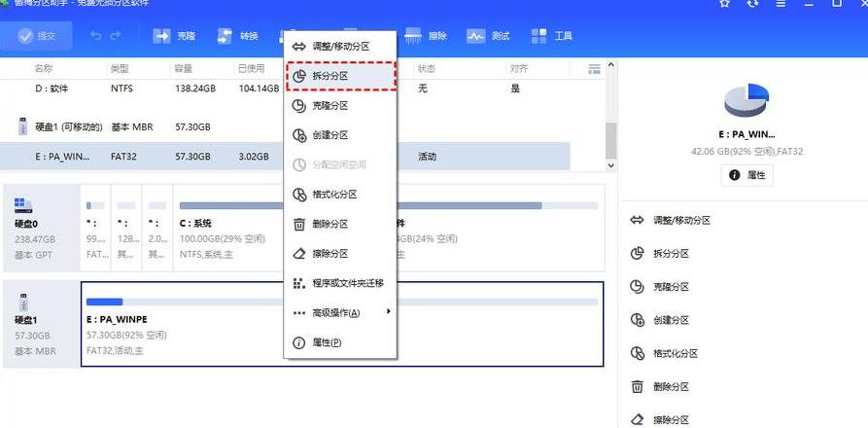Click the partition list scrollbar thumb
The image size is (868, 428).
point(610,141)
